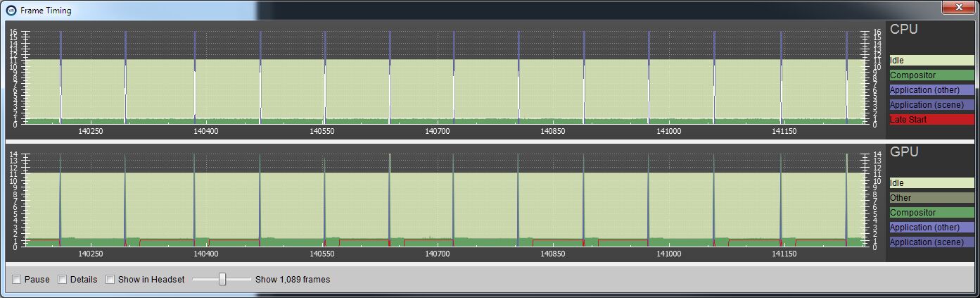Click frame label 140850 on GPU graph
This screenshot has width=980, height=298.
coord(553,254)
